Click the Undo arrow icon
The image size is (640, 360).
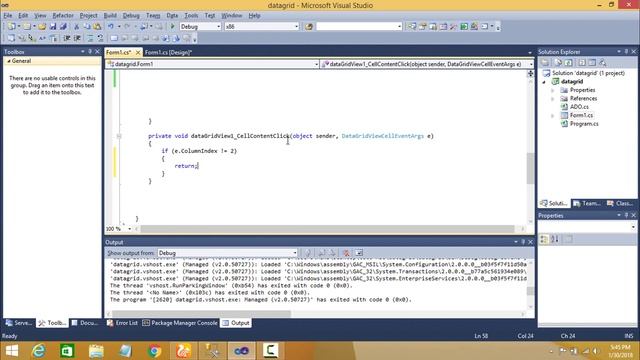(111, 27)
